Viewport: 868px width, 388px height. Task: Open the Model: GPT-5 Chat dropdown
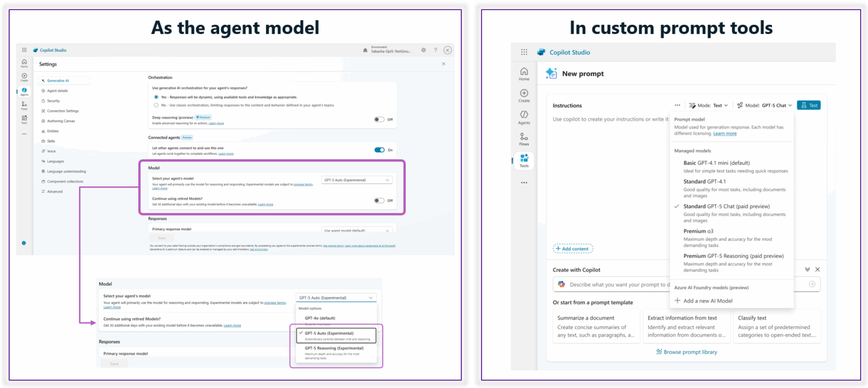(764, 105)
